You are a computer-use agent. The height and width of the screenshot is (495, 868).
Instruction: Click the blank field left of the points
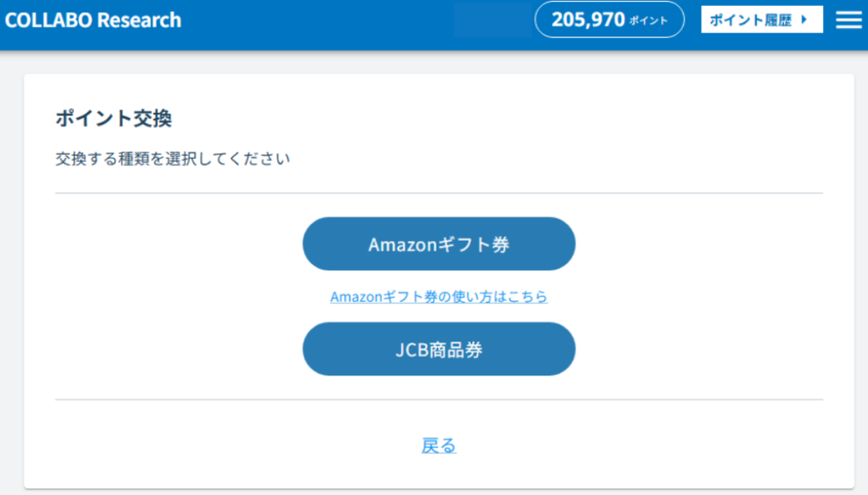click(x=492, y=19)
